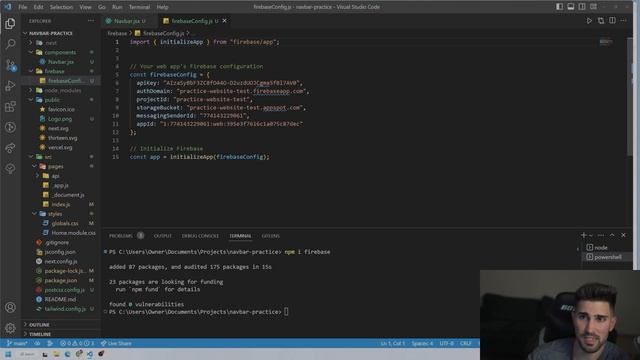Switch to the Navbar.jsx editor tab
Image resolution: width=640 pixels, height=360 pixels.
[x=127, y=21]
